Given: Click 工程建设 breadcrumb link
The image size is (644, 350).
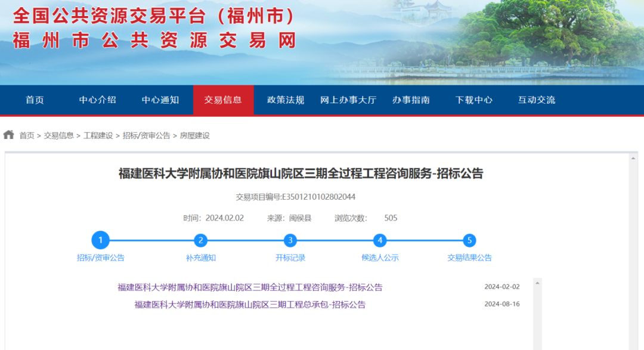Looking at the screenshot, I should click(98, 135).
